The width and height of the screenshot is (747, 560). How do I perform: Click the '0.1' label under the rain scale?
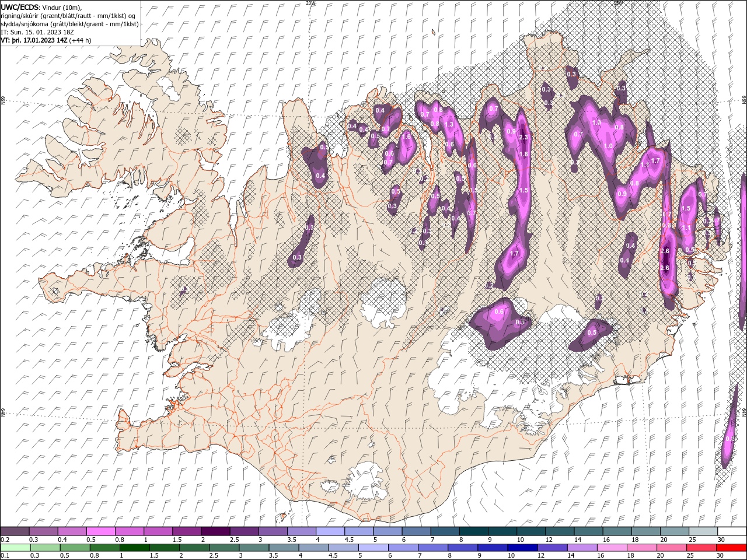pos(5,556)
